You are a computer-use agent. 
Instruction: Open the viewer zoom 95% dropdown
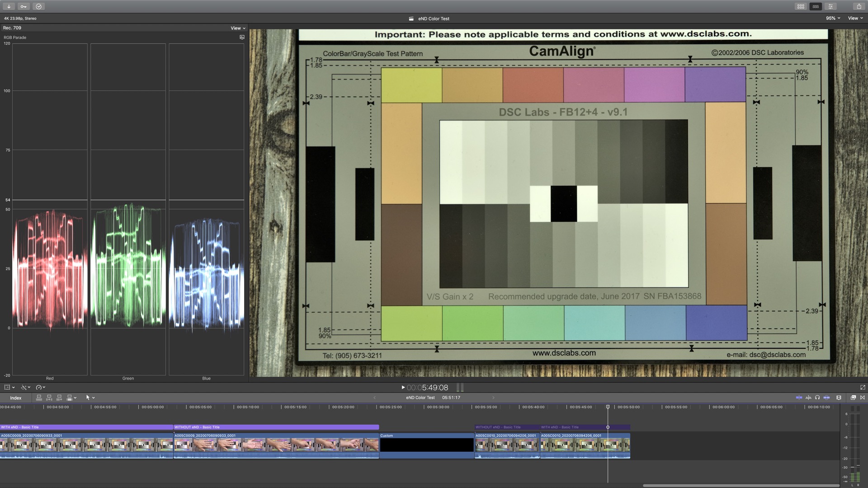pos(833,19)
